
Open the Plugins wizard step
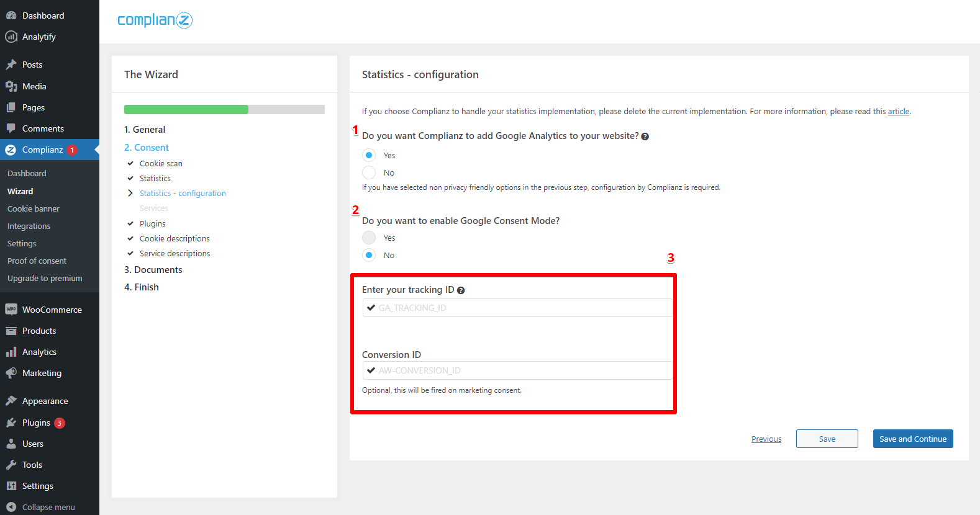(153, 224)
